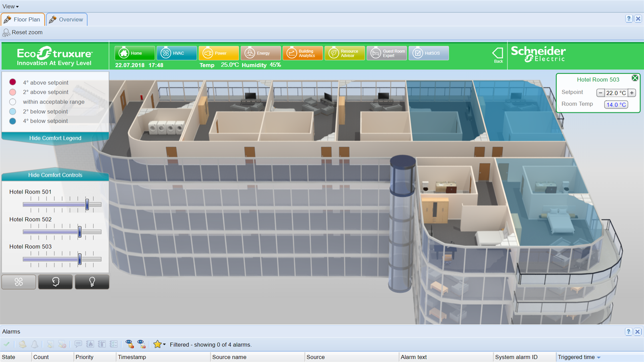644x362 pixels.
Task: Switch to the Overview tab
Action: click(x=67, y=19)
